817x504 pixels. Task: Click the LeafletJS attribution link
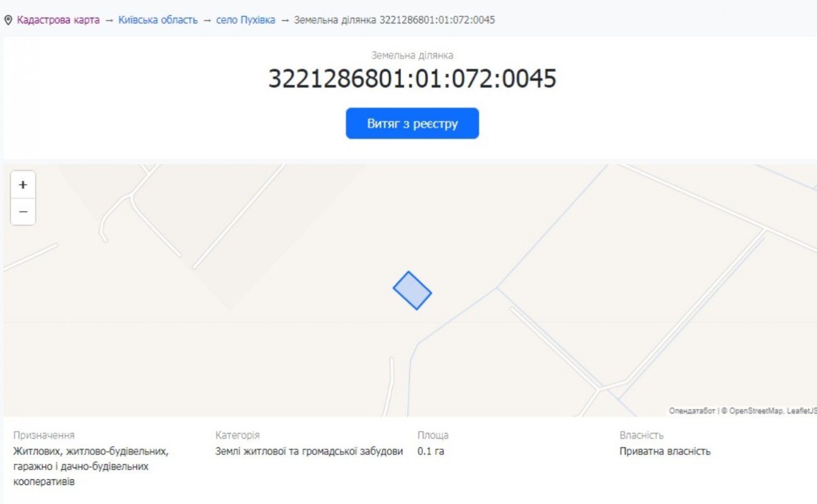point(801,411)
